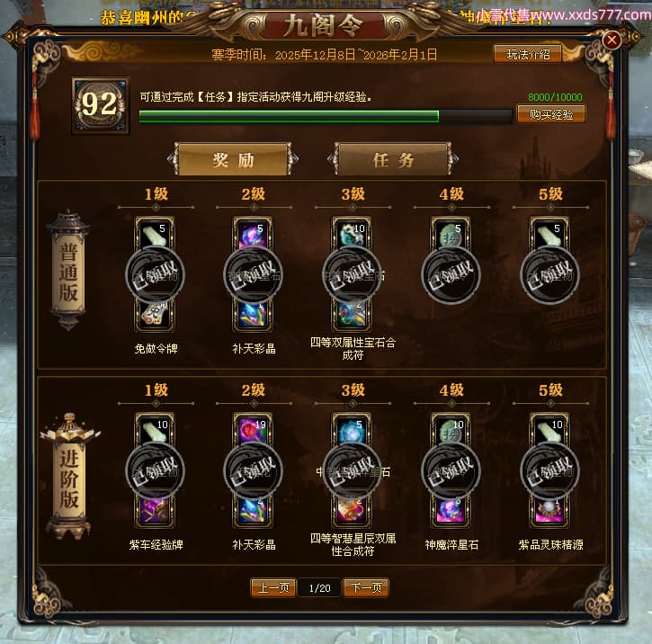The height and width of the screenshot is (644, 652).
Task: Select the 紫车经验牌 icon in 进阶版
Action: 155,511
